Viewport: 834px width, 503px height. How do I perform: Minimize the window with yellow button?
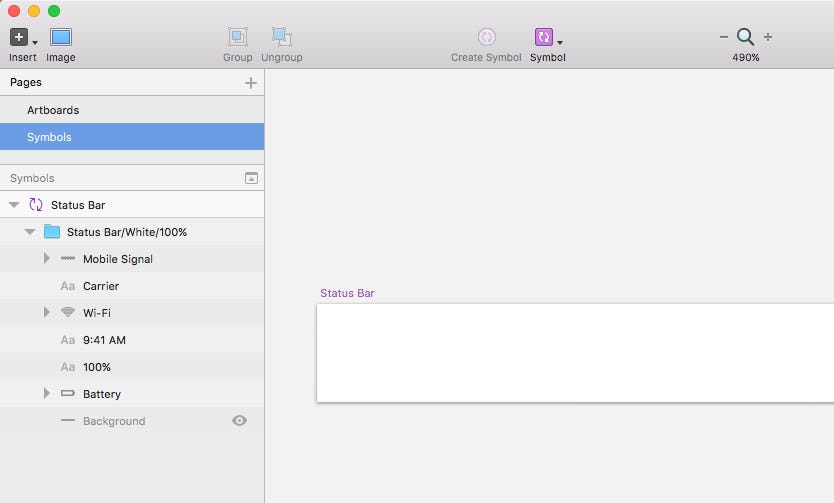tap(34, 11)
